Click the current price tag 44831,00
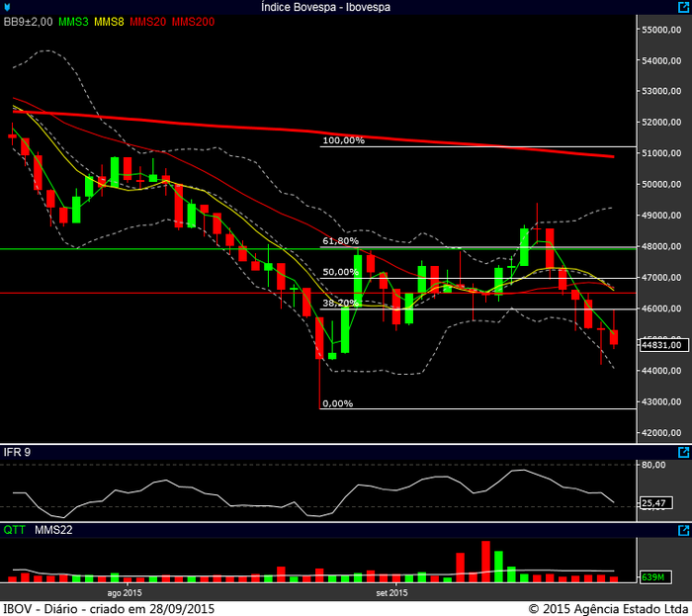This screenshot has height=616, width=692. pyautogui.click(x=657, y=345)
